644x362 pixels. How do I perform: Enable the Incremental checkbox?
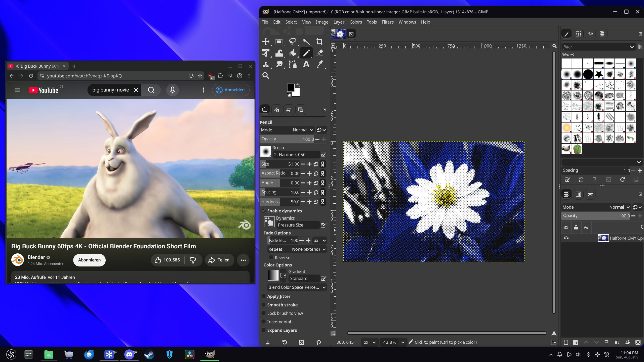click(x=264, y=322)
